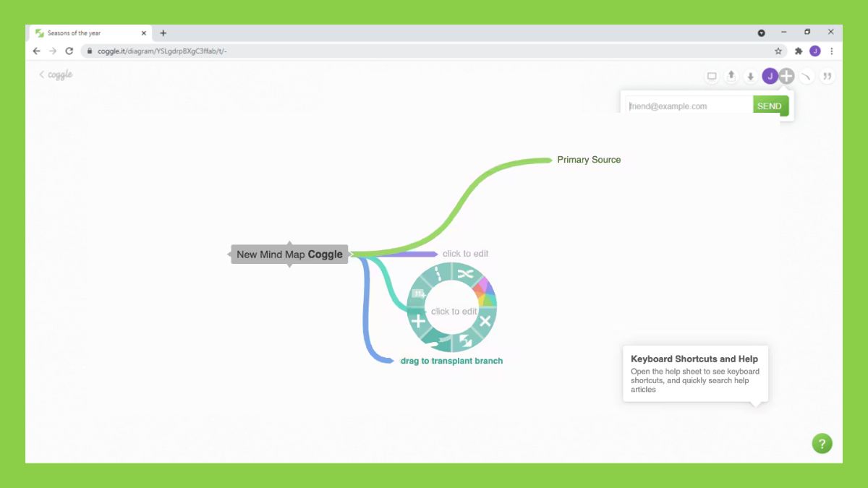Click the top add arrow on central node
The width and height of the screenshot is (868, 488).
pyautogui.click(x=289, y=244)
